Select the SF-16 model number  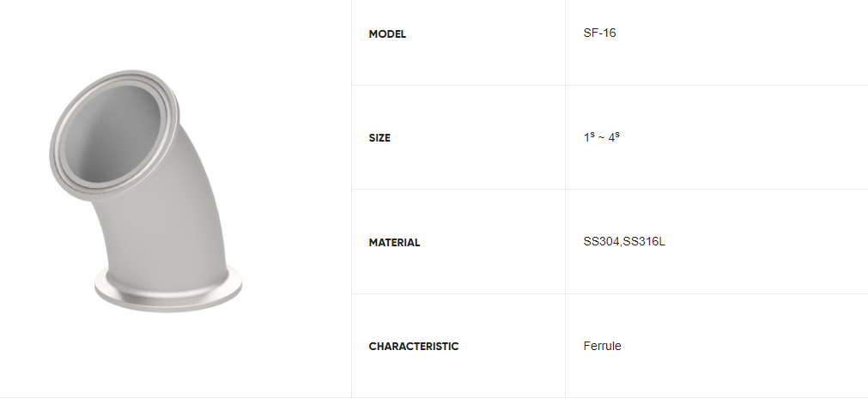pyautogui.click(x=599, y=33)
